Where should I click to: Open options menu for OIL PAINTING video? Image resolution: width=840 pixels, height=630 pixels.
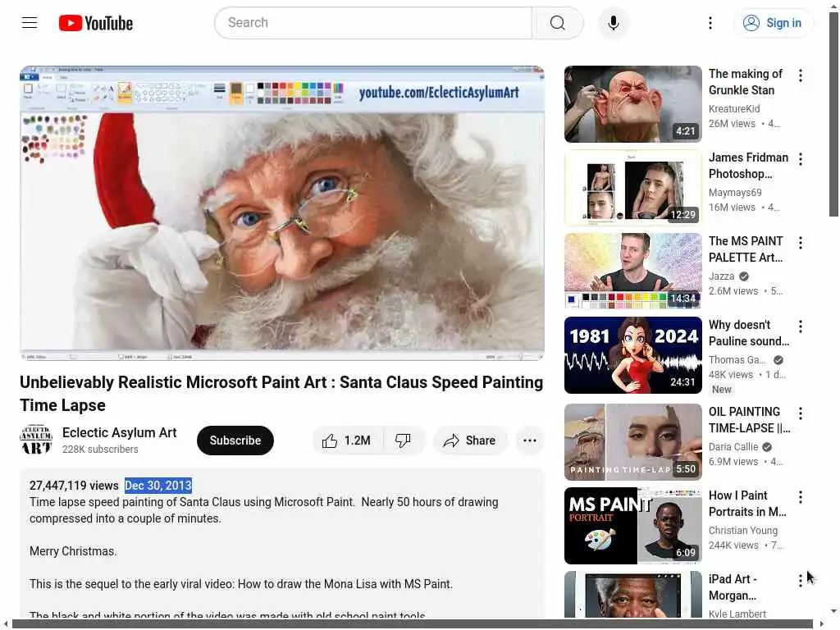click(801, 413)
